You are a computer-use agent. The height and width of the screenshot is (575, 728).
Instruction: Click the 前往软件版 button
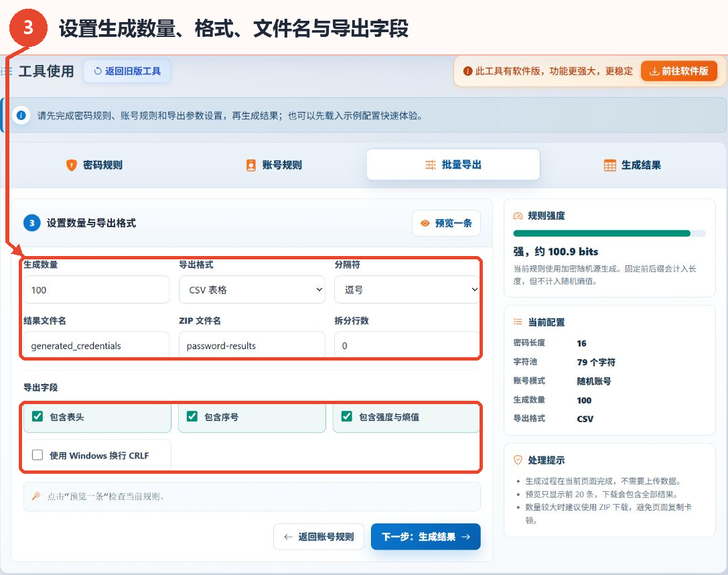[679, 71]
